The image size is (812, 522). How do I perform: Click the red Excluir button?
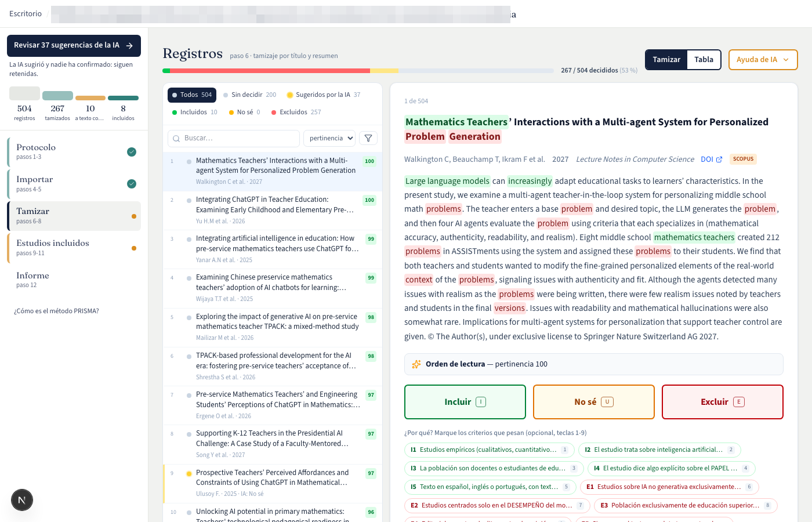723,402
